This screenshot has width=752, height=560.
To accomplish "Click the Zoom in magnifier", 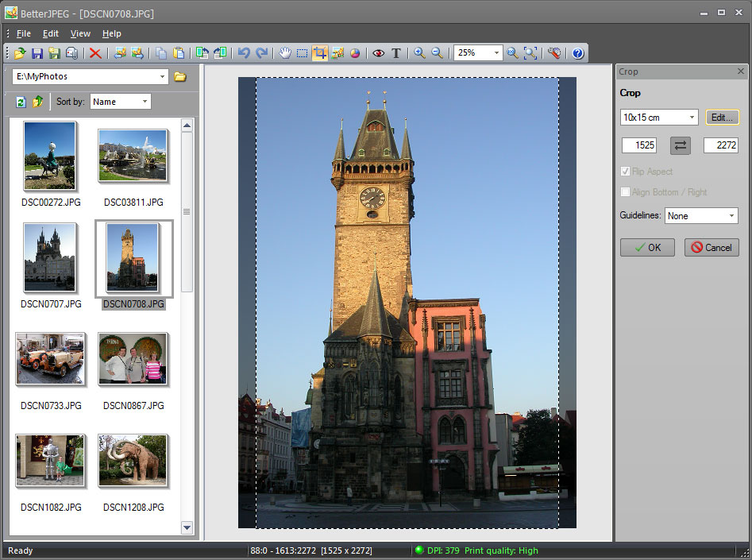I will point(419,52).
